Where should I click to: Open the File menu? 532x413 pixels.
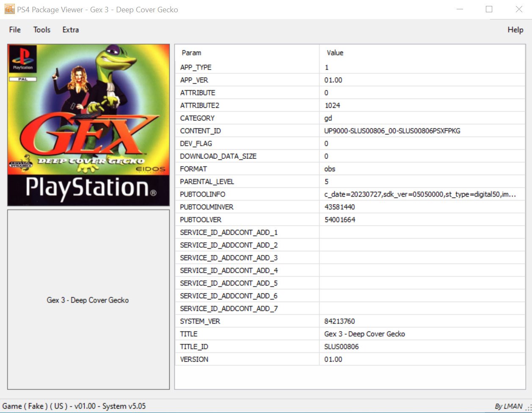coord(15,30)
